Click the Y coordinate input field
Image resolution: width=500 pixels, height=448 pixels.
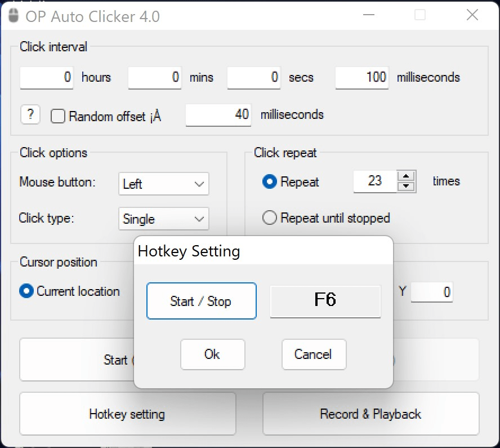[432, 291]
